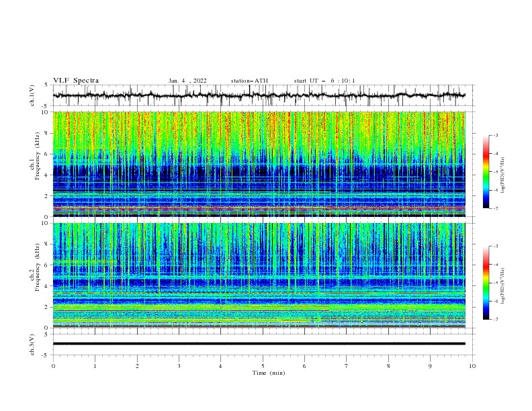
Task: Select the date text "Jan. 4 , 2022"
Action: (x=187, y=81)
